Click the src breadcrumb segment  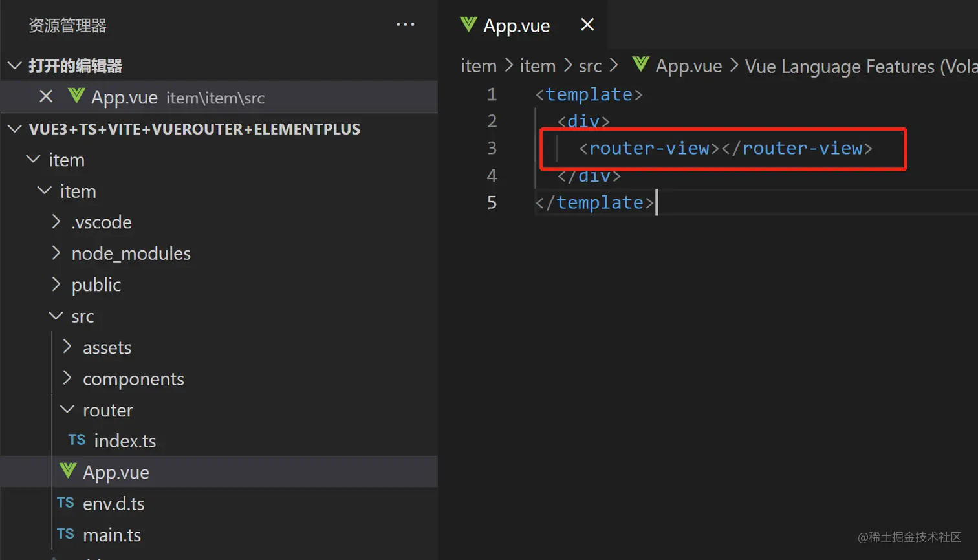590,66
